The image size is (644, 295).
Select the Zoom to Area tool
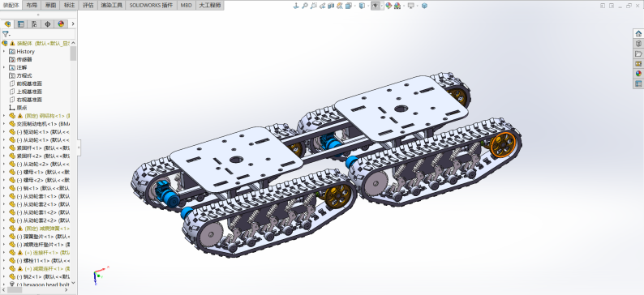click(x=313, y=6)
